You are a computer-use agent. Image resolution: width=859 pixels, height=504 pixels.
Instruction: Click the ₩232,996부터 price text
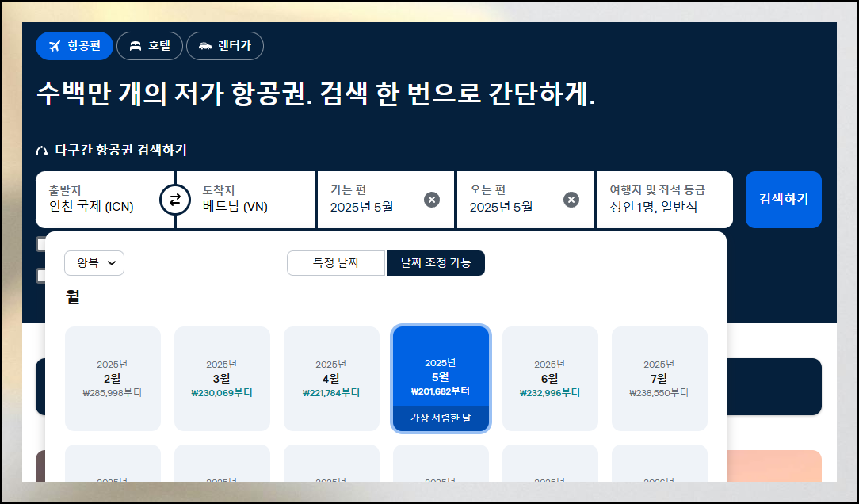click(x=549, y=393)
